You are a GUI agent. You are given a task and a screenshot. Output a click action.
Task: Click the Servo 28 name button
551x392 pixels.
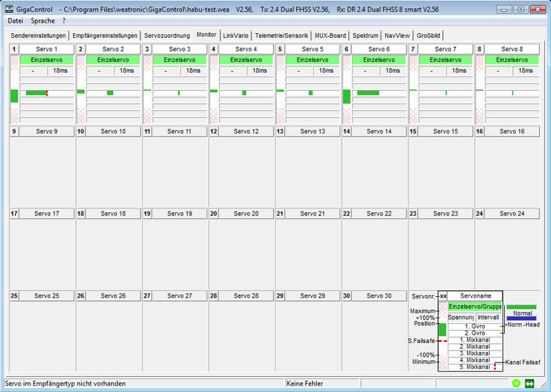246,296
